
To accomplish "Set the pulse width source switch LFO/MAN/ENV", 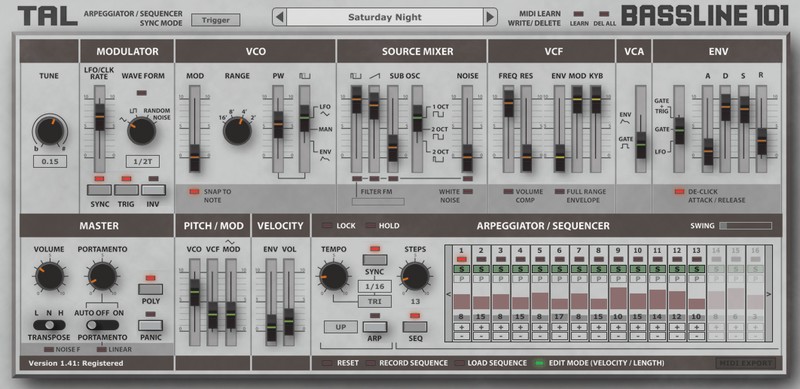I will pyautogui.click(x=305, y=118).
